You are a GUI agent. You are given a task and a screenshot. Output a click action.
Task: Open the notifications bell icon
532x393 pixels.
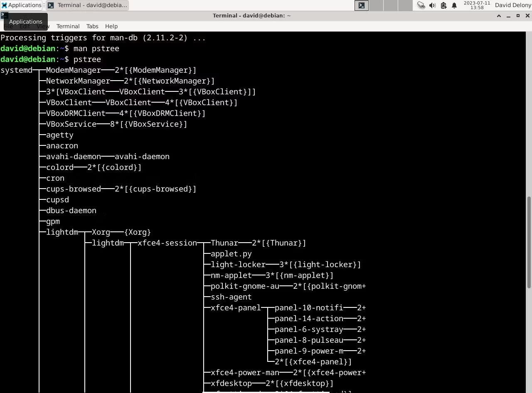tap(454, 5)
